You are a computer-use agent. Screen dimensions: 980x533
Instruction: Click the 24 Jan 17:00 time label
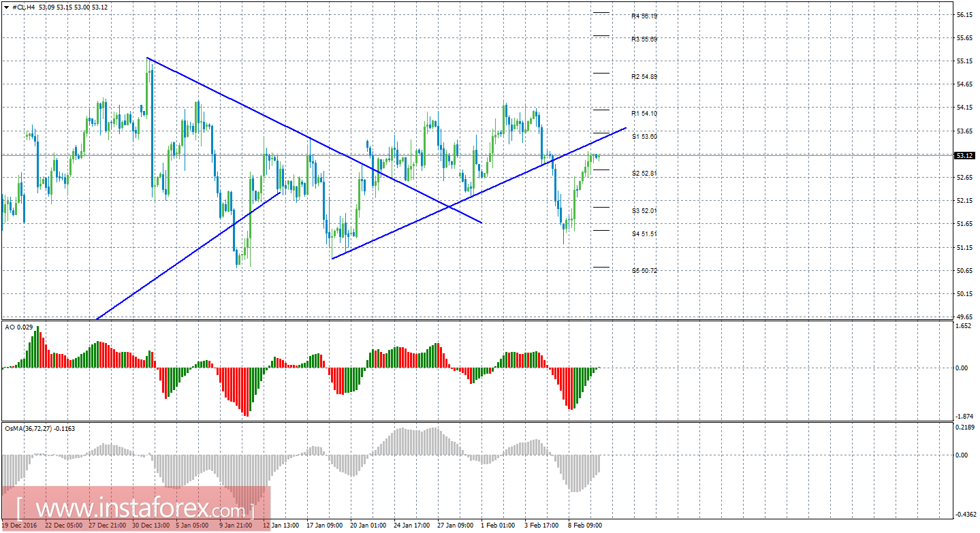[411, 526]
